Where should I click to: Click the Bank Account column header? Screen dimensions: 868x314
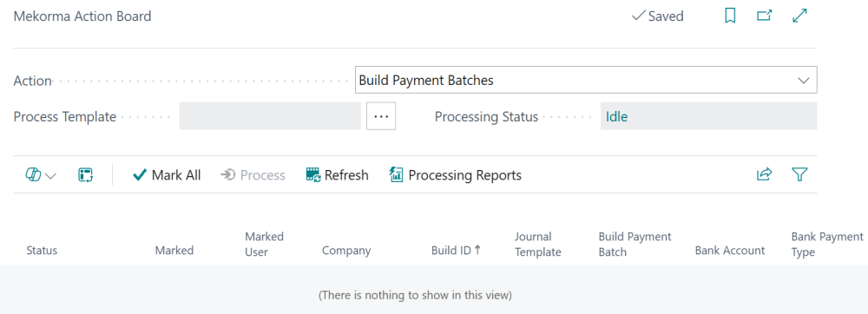pos(730,251)
